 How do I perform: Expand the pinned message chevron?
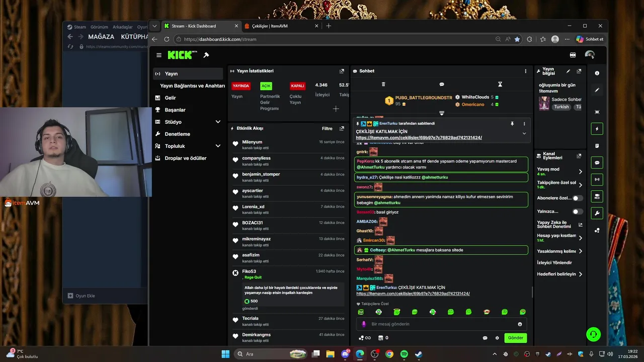point(524,133)
